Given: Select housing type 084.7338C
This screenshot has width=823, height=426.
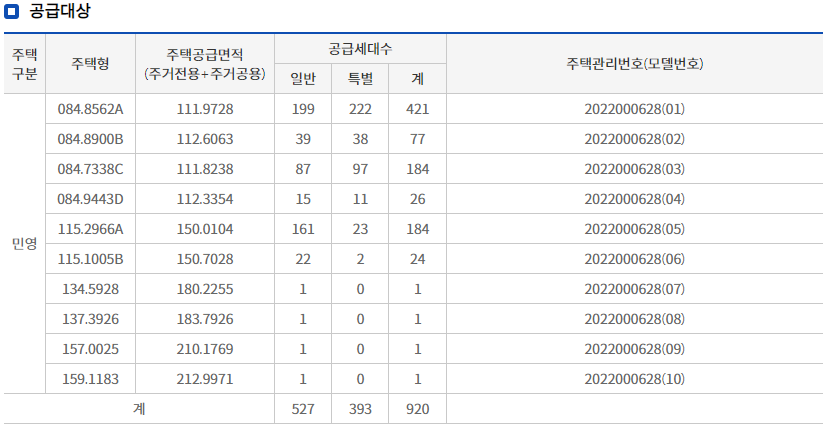Looking at the screenshot, I should coord(90,169).
